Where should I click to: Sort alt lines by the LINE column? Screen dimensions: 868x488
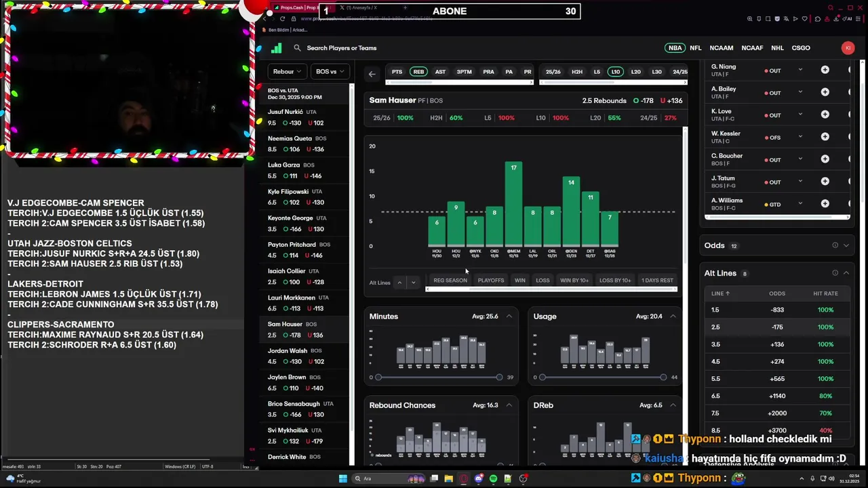721,293
